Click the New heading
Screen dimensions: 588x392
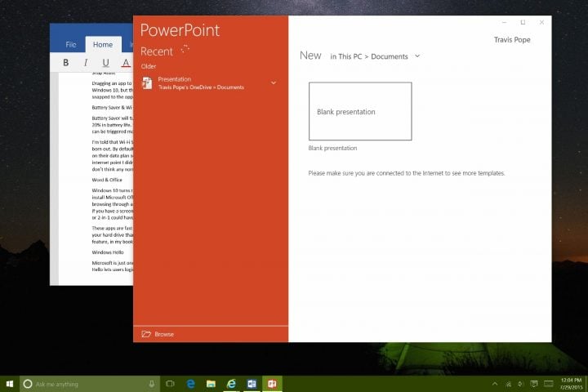[310, 56]
